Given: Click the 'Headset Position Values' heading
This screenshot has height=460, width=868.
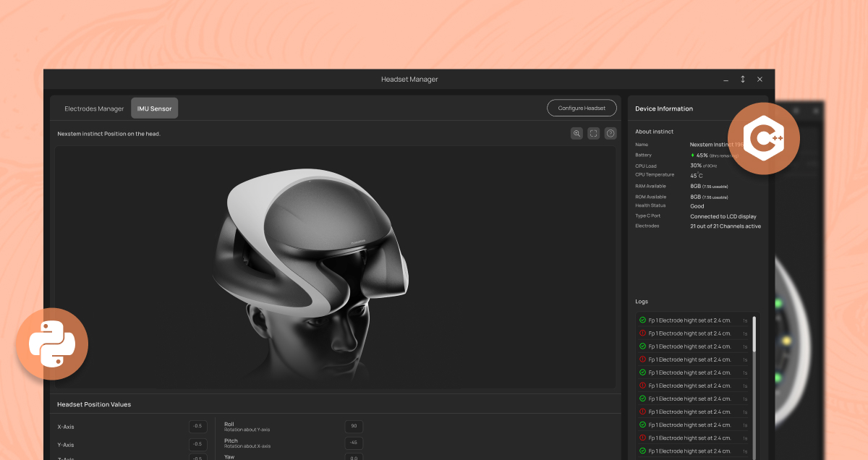Looking at the screenshot, I should pos(94,404).
